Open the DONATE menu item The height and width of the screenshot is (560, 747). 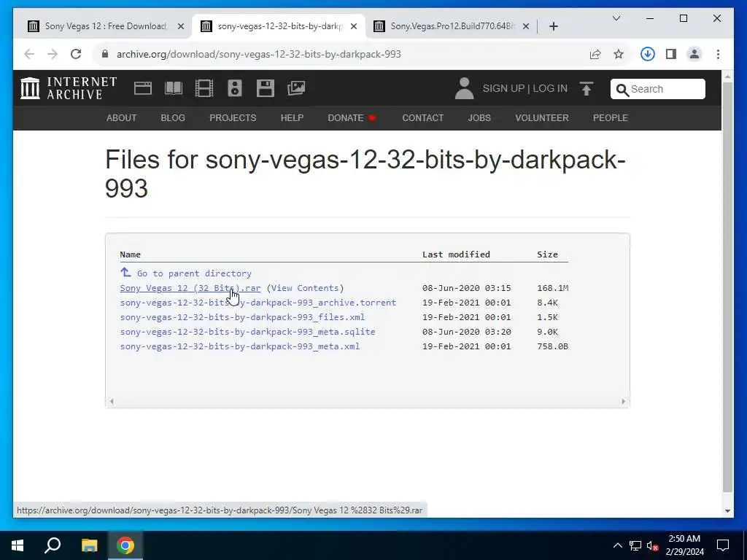coord(352,117)
